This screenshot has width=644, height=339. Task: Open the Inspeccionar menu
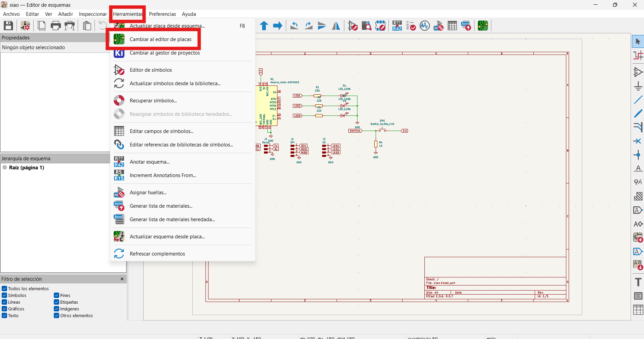point(93,14)
